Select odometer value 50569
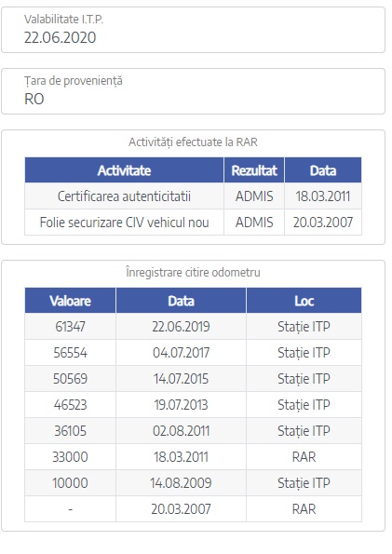This screenshot has width=392, height=554. (71, 379)
